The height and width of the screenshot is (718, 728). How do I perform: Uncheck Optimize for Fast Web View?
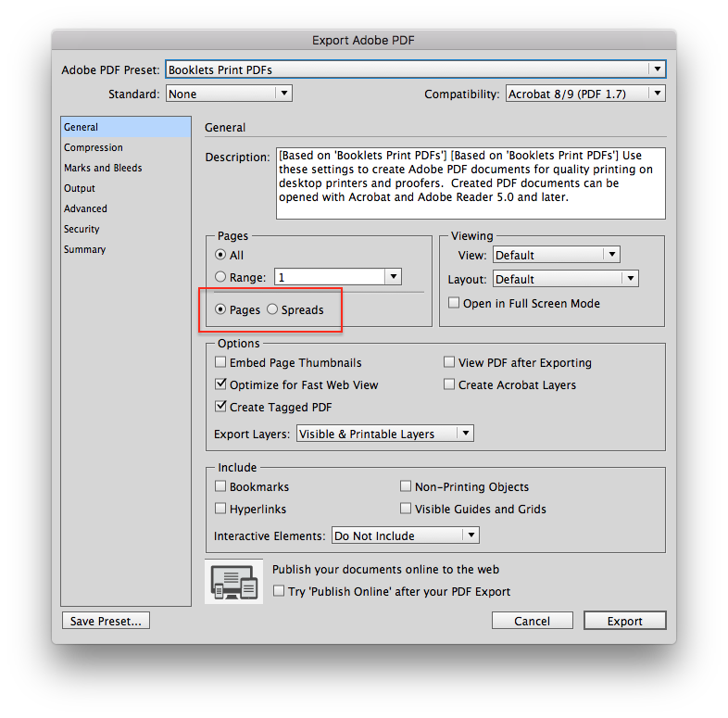(x=220, y=384)
